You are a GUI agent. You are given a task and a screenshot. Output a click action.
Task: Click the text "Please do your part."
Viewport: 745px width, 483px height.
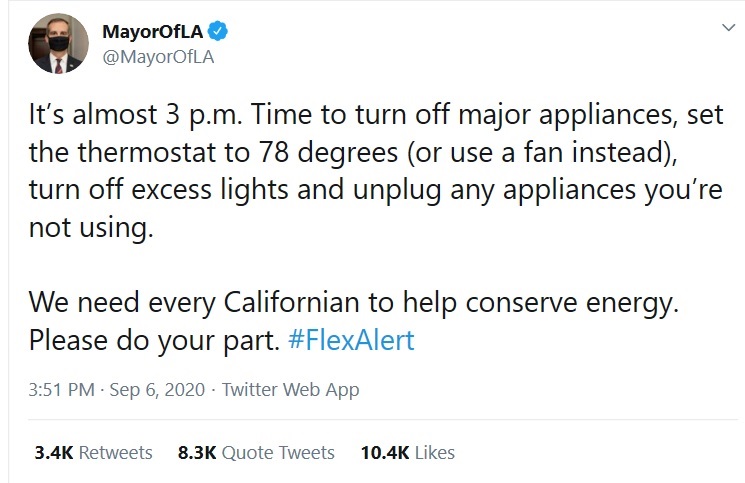click(152, 340)
